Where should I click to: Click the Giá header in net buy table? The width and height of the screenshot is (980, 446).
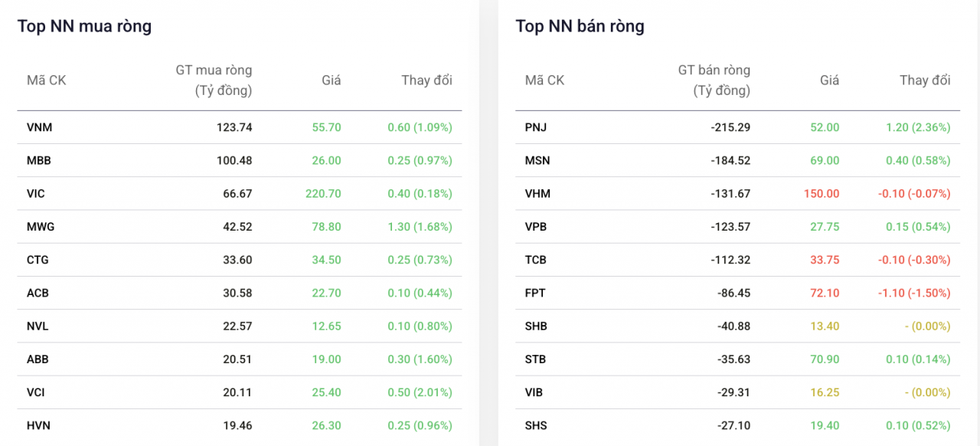pos(332,80)
